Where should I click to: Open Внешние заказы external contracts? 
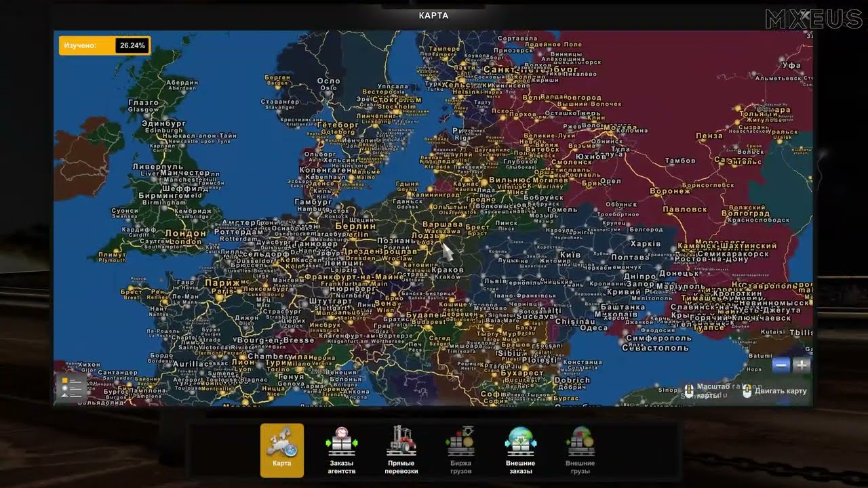(521, 450)
